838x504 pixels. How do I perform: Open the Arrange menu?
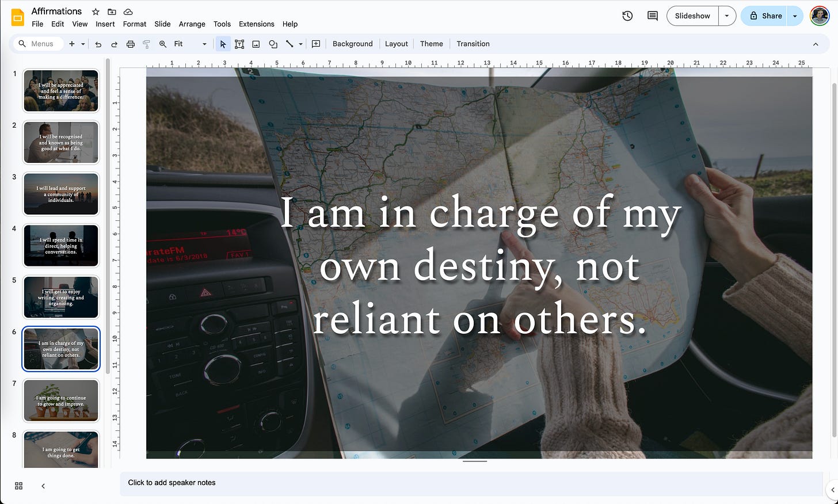192,24
